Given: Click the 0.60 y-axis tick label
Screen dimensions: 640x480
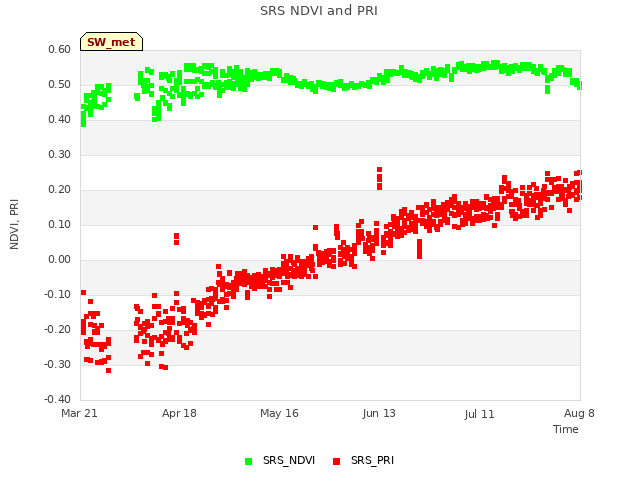Looking at the screenshot, I should click(x=60, y=49).
